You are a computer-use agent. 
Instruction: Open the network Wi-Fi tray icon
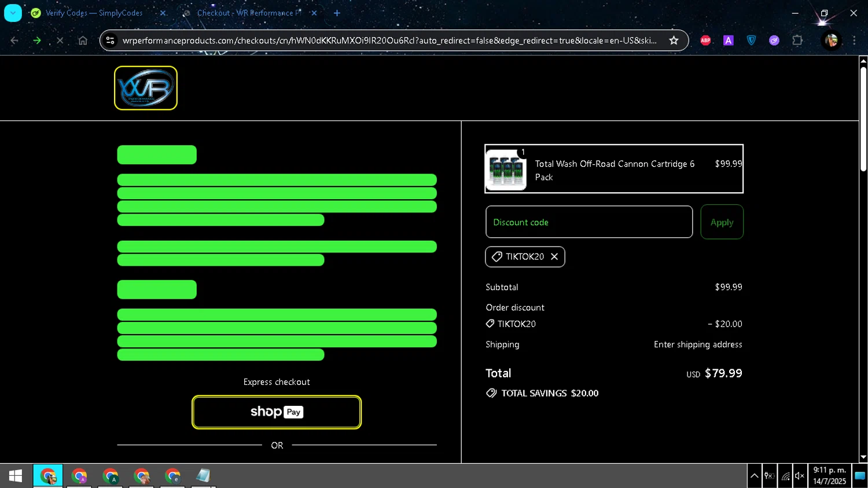tap(785, 476)
